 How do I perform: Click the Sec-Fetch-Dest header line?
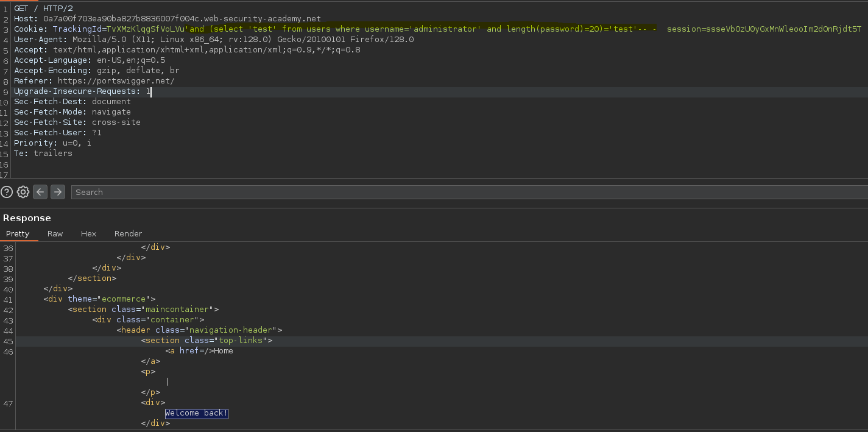click(72, 102)
